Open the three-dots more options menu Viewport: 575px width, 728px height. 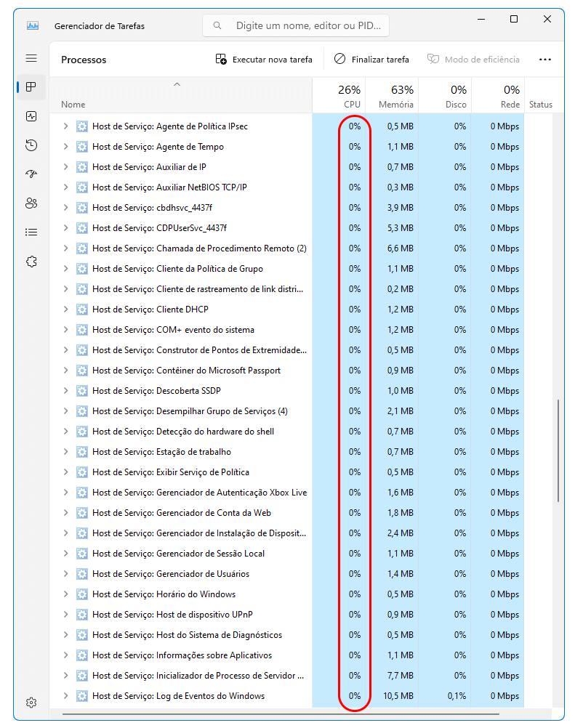(x=544, y=60)
